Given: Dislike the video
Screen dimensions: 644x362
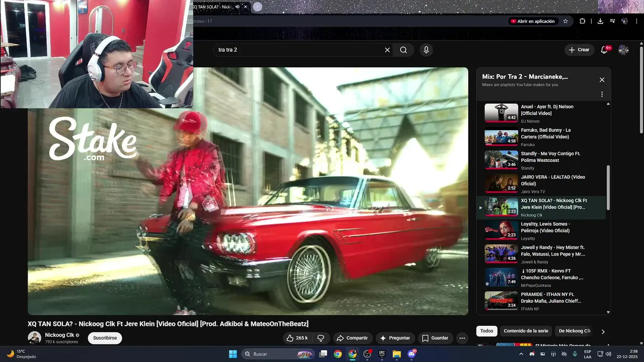Looking at the screenshot, I should point(320,338).
